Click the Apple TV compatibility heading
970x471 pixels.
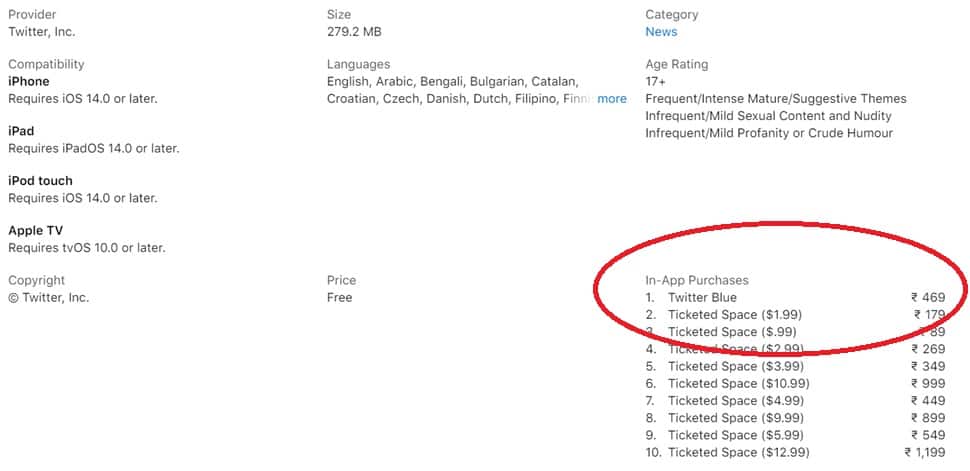[35, 231]
